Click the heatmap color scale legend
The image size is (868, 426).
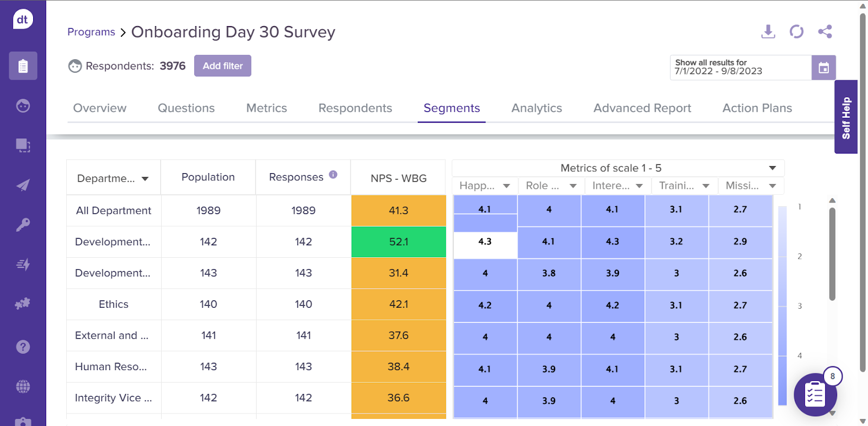click(782, 306)
